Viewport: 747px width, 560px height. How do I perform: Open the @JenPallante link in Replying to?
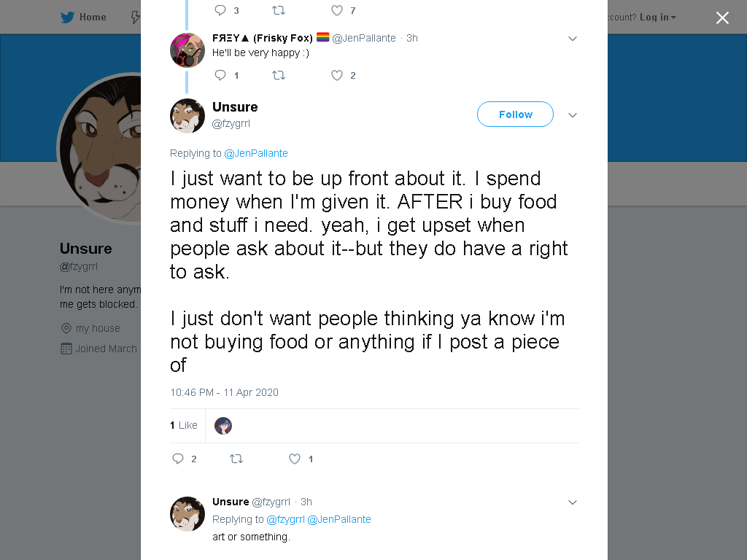pyautogui.click(x=256, y=153)
